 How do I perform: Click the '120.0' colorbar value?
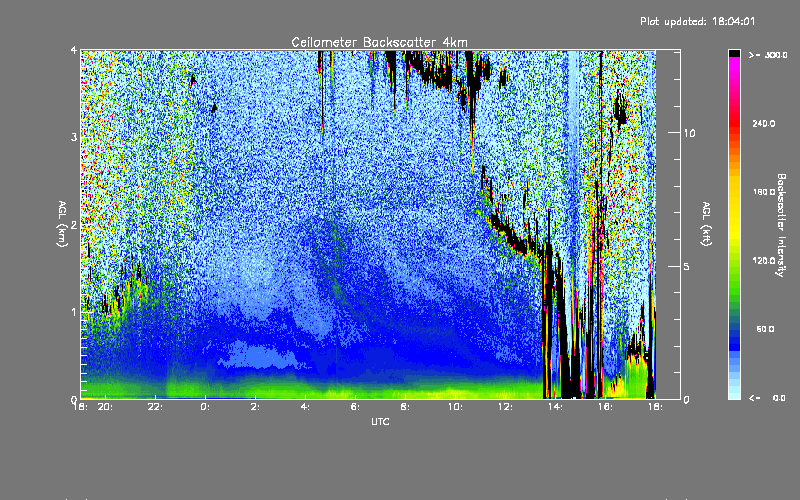point(764,261)
